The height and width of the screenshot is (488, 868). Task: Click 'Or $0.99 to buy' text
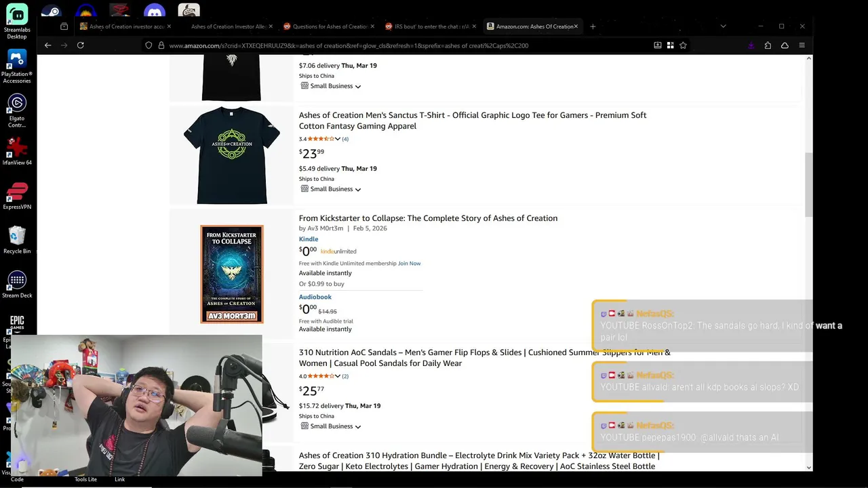(321, 284)
